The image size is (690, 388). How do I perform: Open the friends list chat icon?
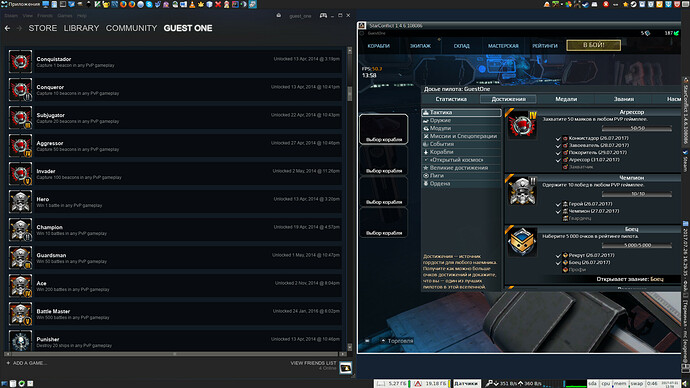pos(345,368)
